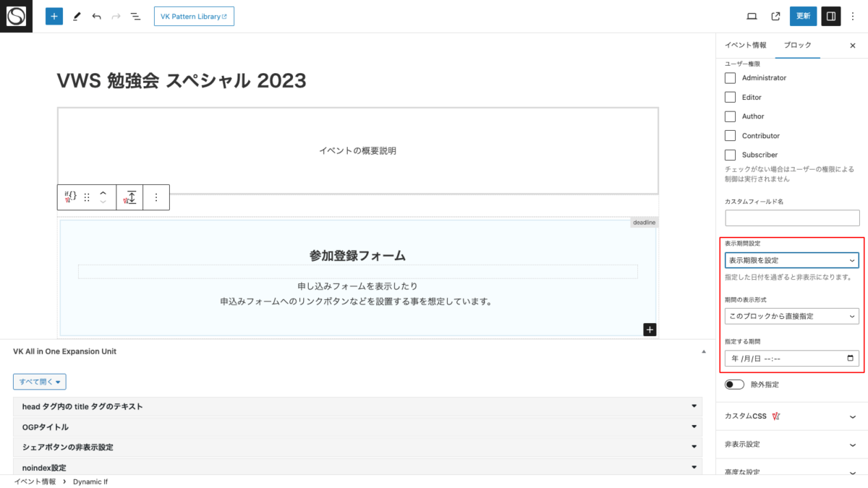Switch to the イベント情報 tab

tap(746, 45)
